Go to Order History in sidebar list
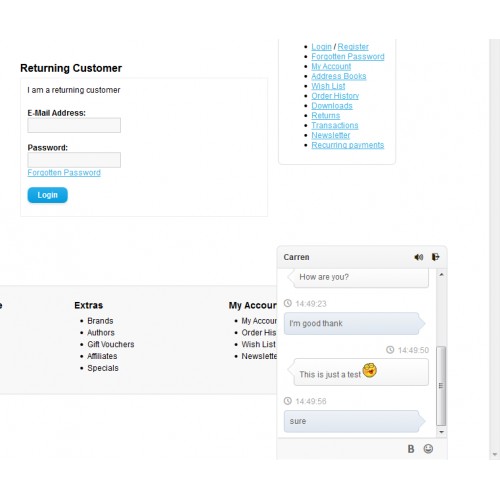The width and height of the screenshot is (500, 500). coord(335,96)
